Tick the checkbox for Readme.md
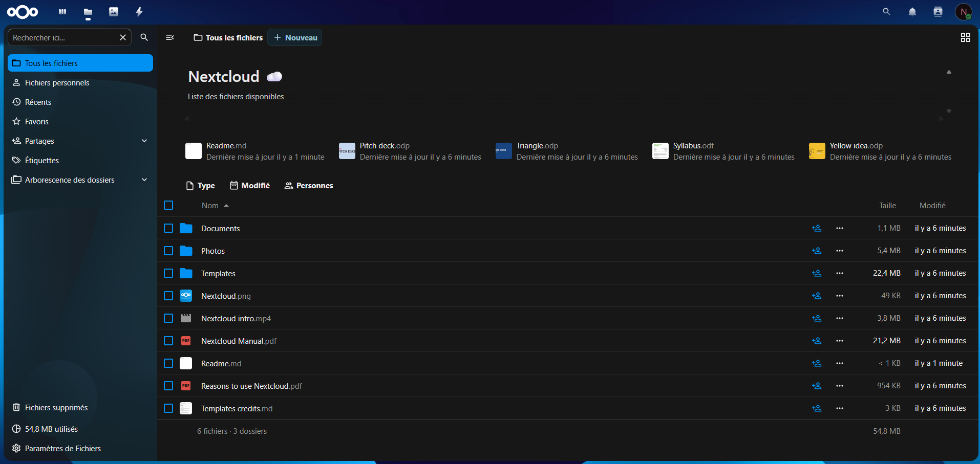This screenshot has height=464, width=980. click(168, 363)
